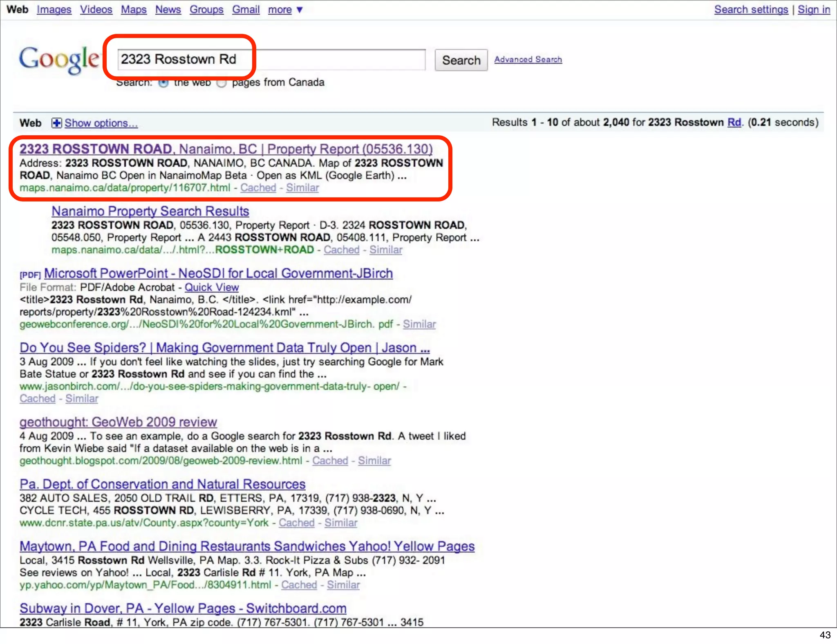Click the Google logo
837x644 pixels.
tap(59, 60)
